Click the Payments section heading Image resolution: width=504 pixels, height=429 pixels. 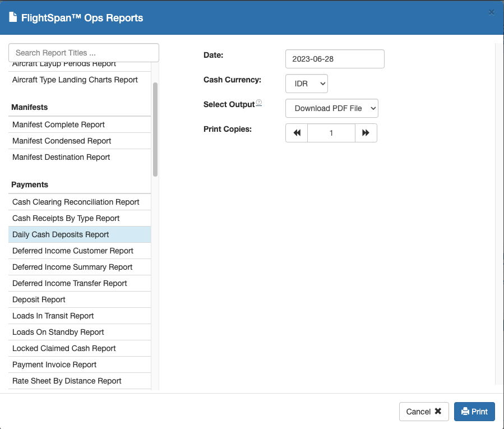tap(30, 184)
